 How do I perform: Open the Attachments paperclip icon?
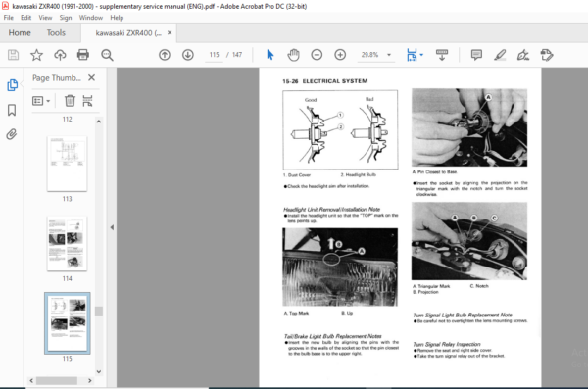(x=12, y=134)
